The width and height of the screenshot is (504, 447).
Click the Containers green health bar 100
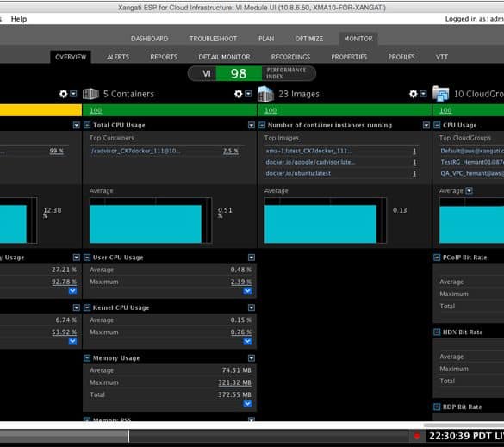click(170, 110)
